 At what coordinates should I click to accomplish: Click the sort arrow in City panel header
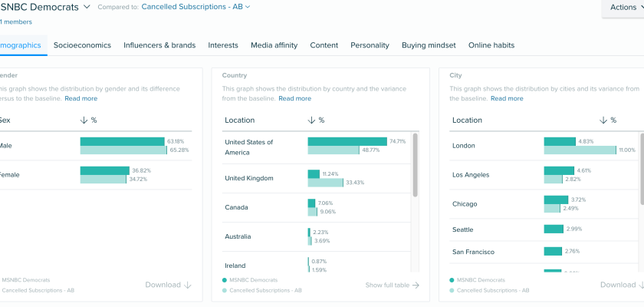click(602, 120)
